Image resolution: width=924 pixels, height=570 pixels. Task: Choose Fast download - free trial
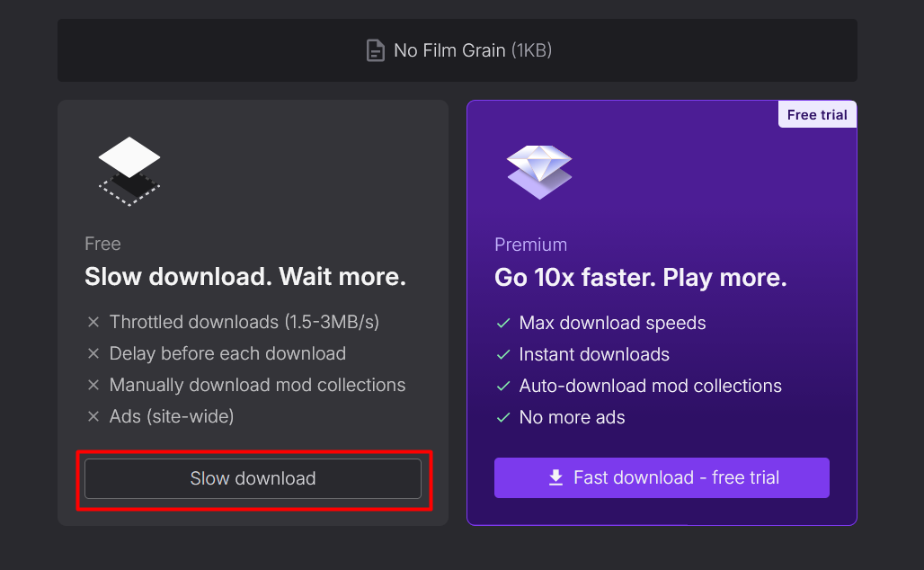662,477
